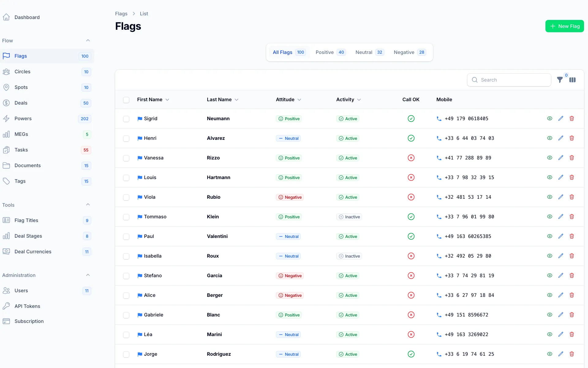Collapse the Tools sidebar section
Screen dimensions: 588x368
click(88, 205)
